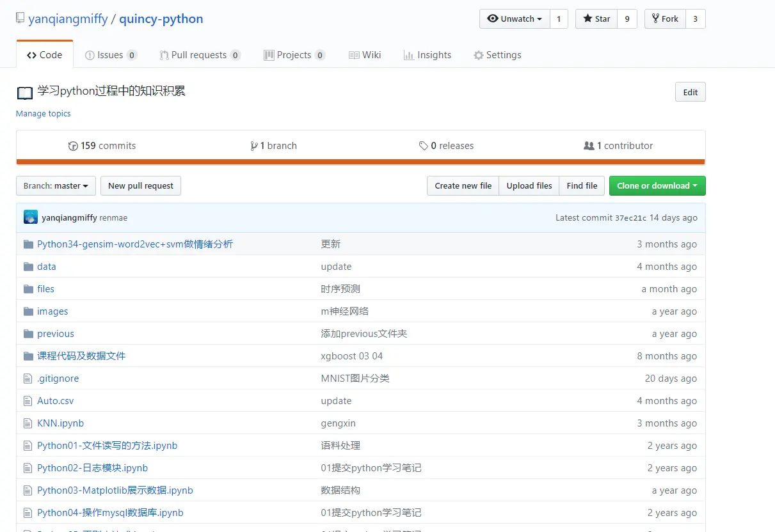
Task: Click the Find file button
Action: coord(582,185)
